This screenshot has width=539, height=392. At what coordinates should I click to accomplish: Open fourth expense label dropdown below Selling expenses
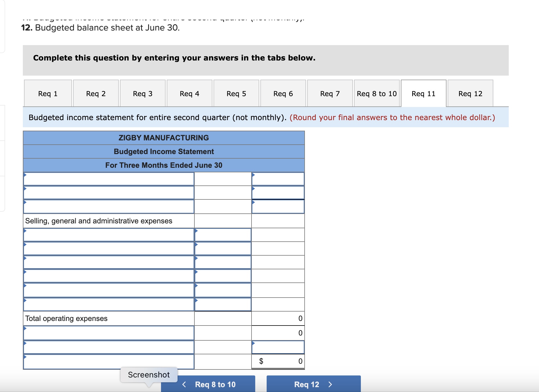pyautogui.click(x=109, y=276)
